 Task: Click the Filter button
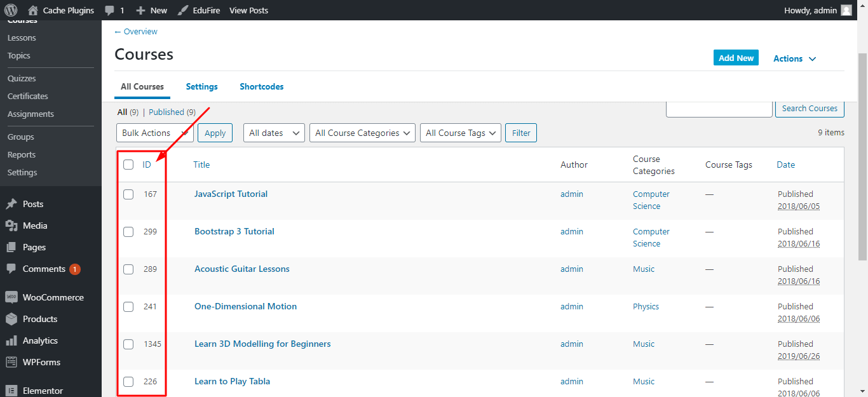click(521, 133)
